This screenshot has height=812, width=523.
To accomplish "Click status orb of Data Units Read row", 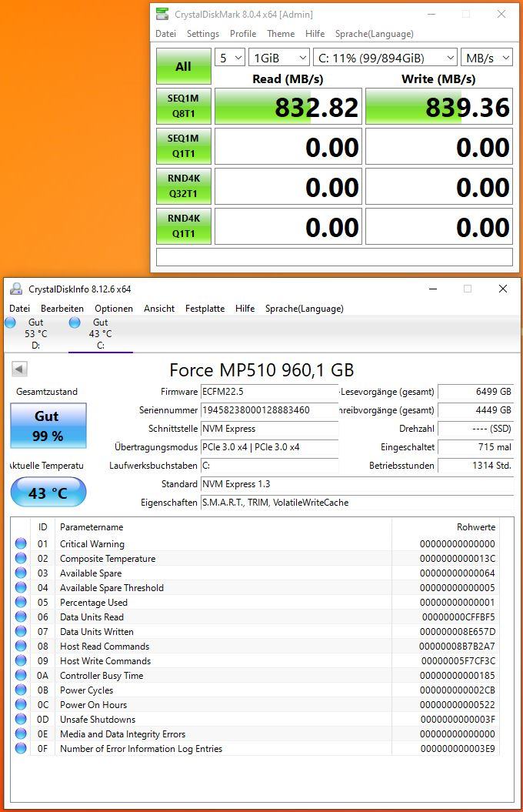I will click(21, 617).
